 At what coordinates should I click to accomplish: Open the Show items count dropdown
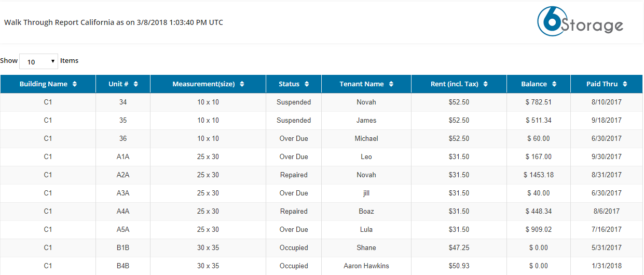coord(38,61)
